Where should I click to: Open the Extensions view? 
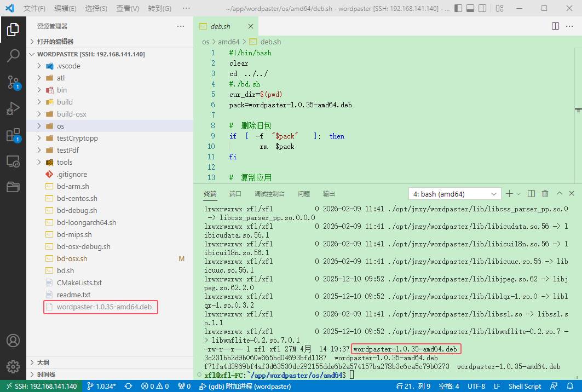pos(13,135)
